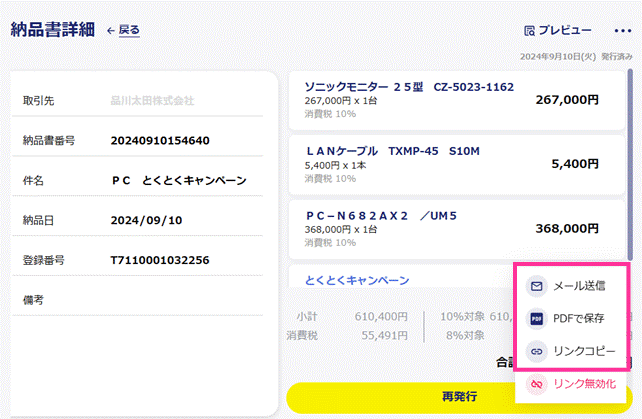Select subject value PC とくとくキャンペーン
Image resolution: width=642 pixels, height=419 pixels.
(179, 180)
